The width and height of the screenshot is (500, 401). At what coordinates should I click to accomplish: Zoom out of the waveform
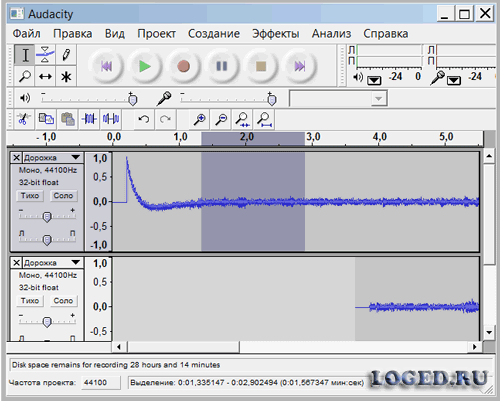(221, 119)
